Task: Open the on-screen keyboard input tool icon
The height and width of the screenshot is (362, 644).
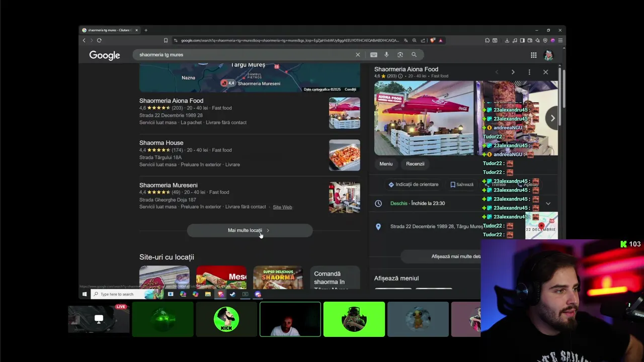Action: point(374,54)
